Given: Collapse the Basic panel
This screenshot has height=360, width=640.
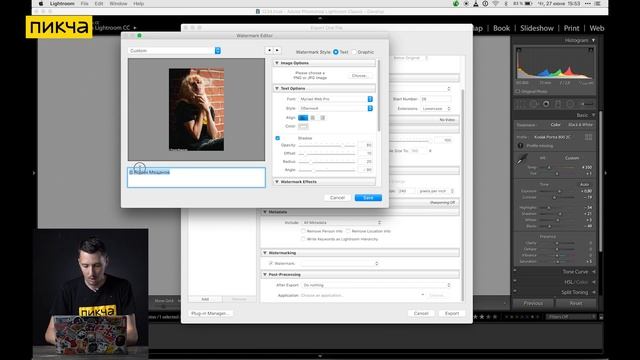Looking at the screenshot, I should click(x=593, y=116).
